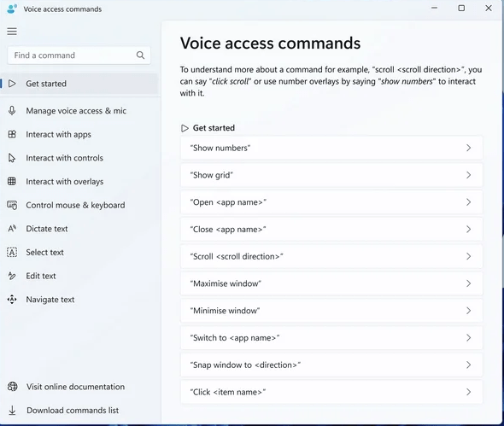
Task: Open Navigate text section
Action: [x=79, y=300]
